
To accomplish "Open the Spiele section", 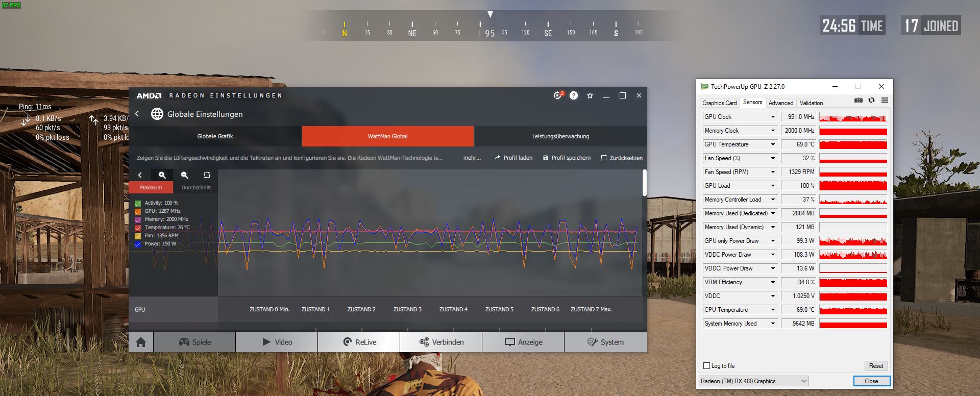I will coord(194,342).
